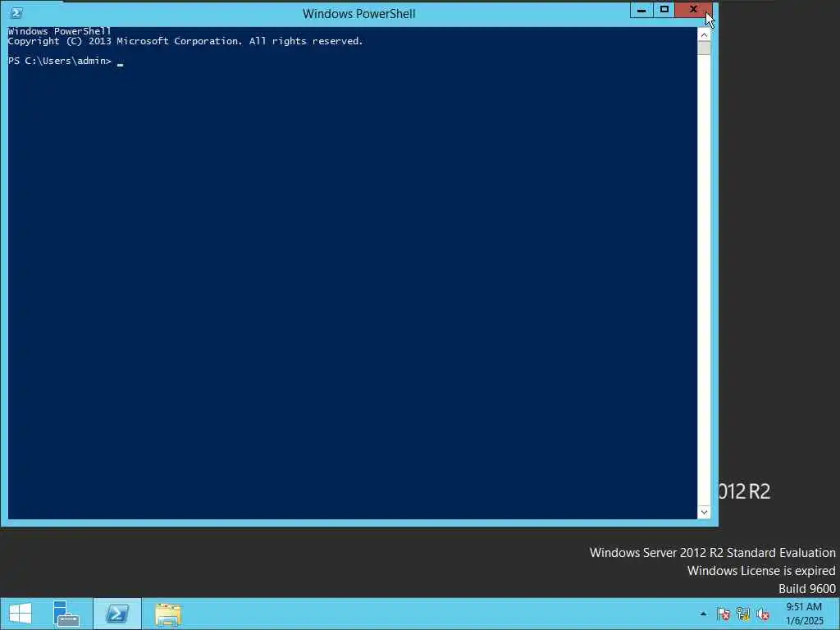Open File Explorer from the taskbar

click(168, 614)
